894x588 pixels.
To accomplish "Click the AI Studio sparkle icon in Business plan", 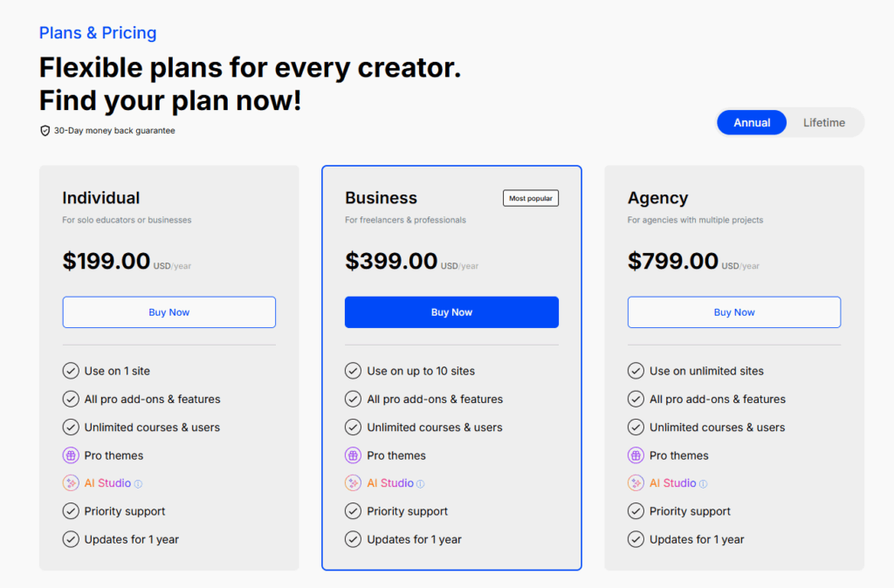I will [353, 483].
